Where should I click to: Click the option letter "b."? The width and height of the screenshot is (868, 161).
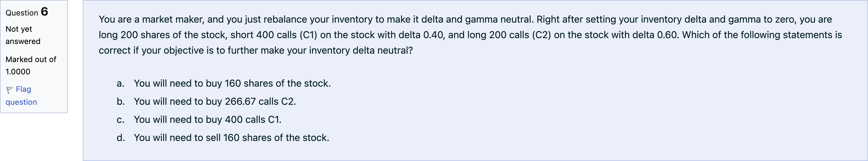pos(121,101)
